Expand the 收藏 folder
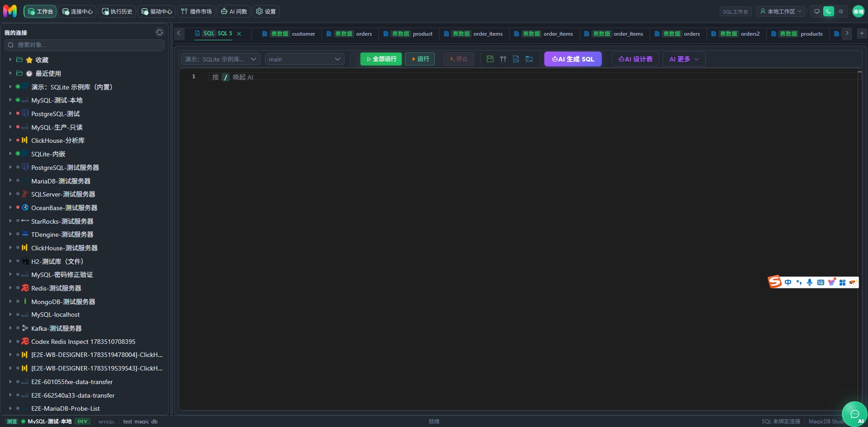The width and height of the screenshot is (868, 427). pos(10,60)
